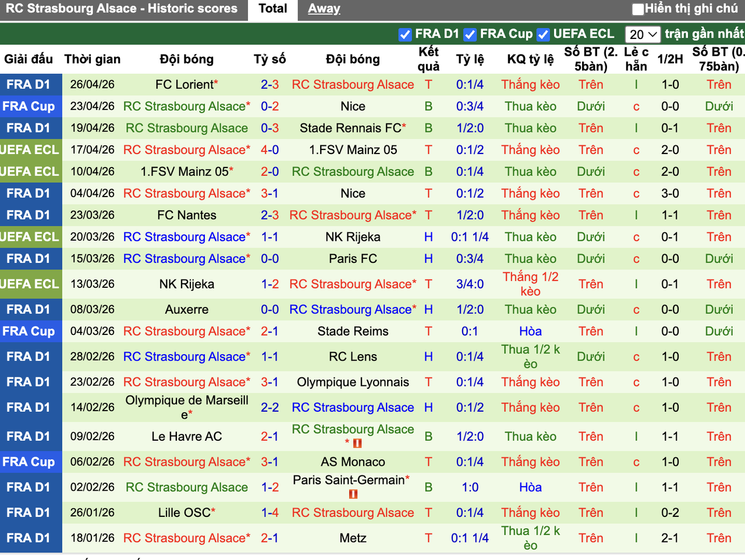Open the Away tab
The width and height of the screenshot is (745, 560).
coord(324,9)
